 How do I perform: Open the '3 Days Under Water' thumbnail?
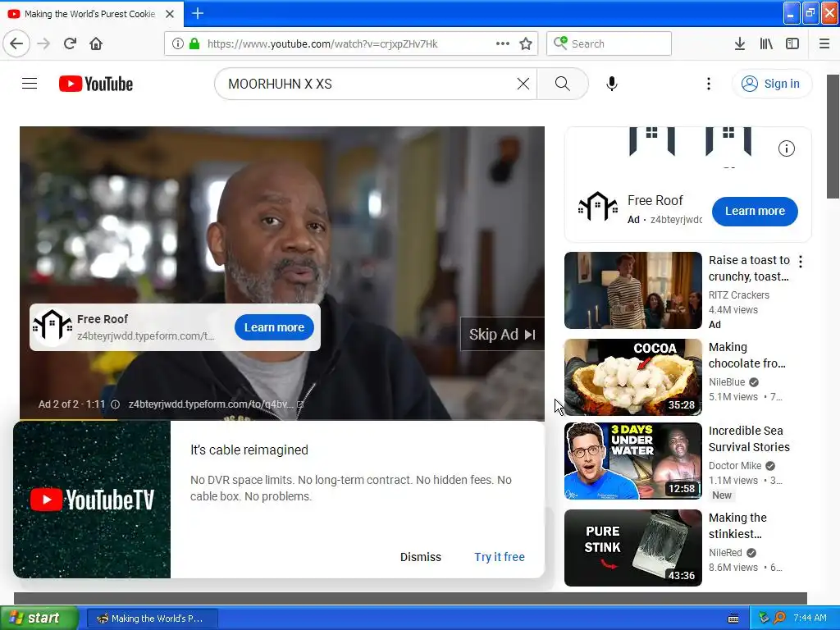(x=632, y=461)
